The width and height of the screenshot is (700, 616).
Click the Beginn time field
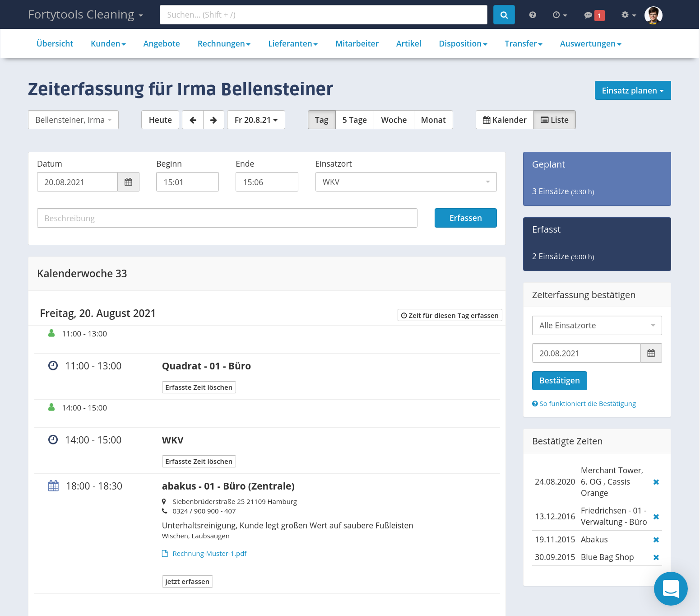click(187, 182)
